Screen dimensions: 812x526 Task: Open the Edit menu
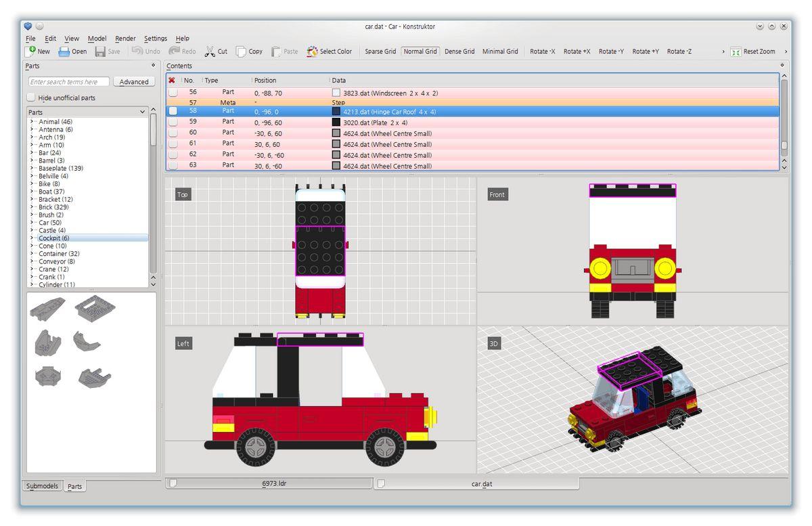point(51,39)
